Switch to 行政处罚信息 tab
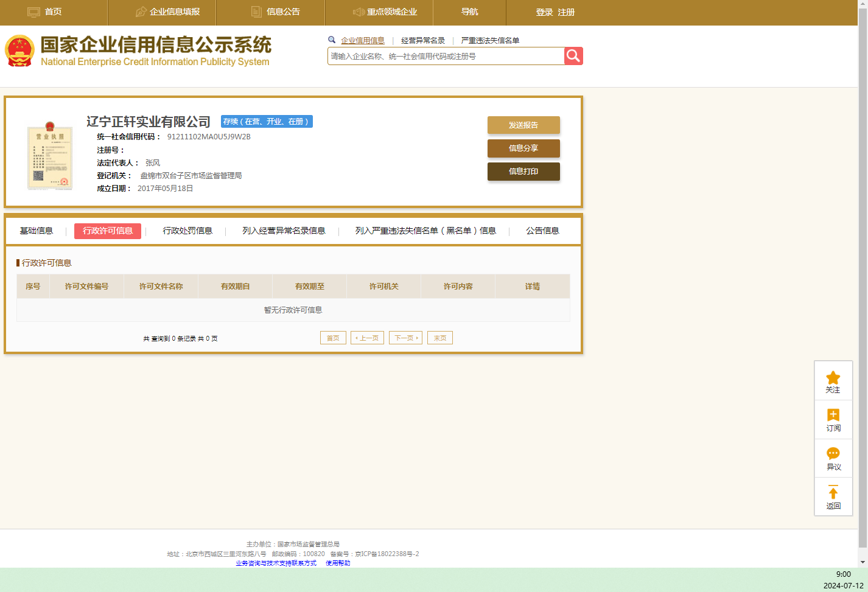This screenshot has width=868, height=592. tap(187, 231)
